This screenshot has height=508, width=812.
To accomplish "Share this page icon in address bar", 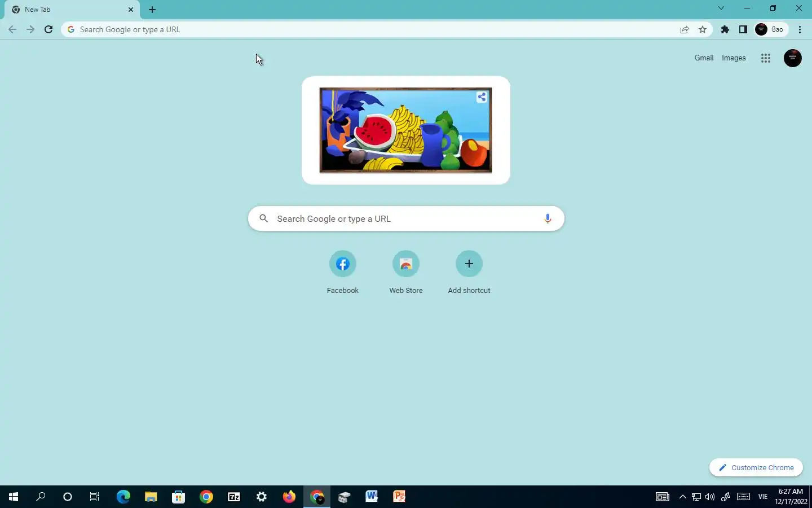I will click(685, 29).
